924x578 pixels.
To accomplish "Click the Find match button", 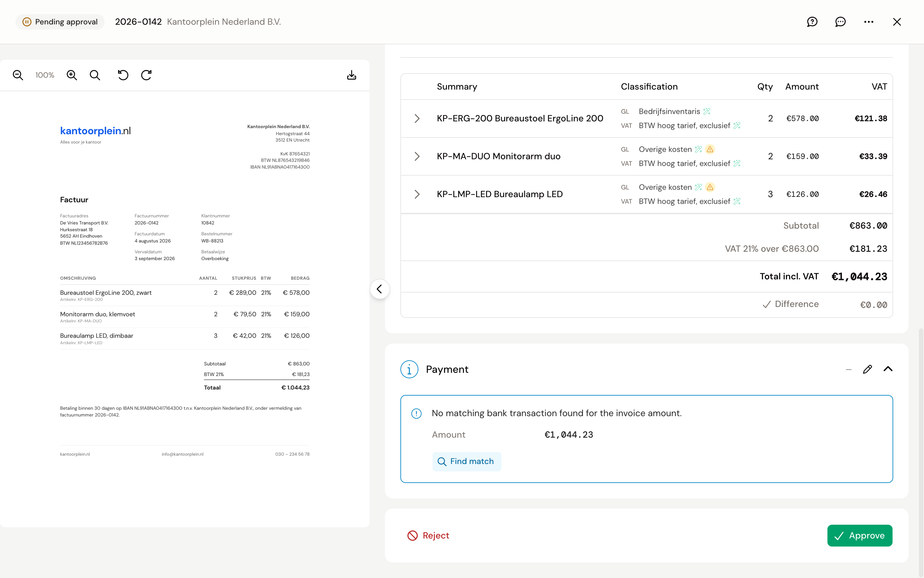I will 466,461.
